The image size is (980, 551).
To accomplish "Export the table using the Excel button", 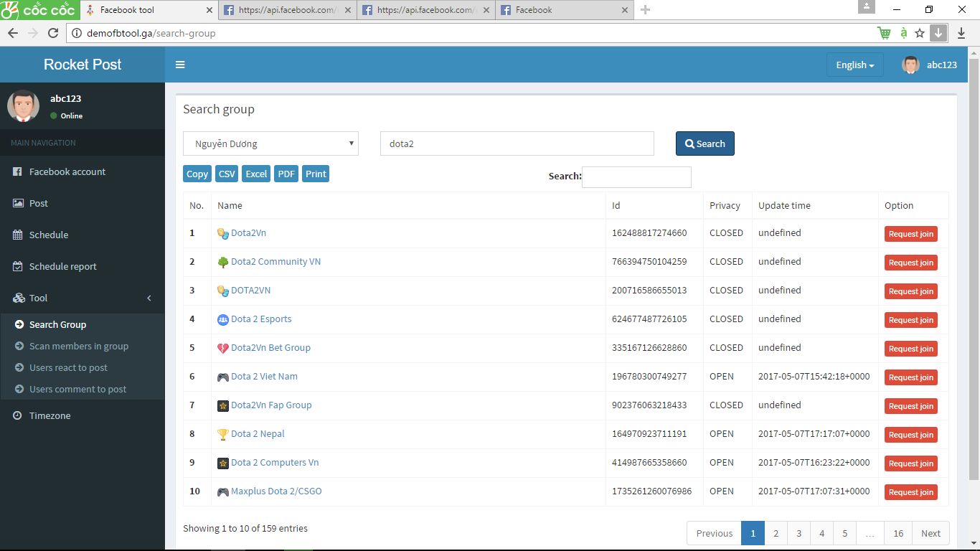I will point(256,174).
